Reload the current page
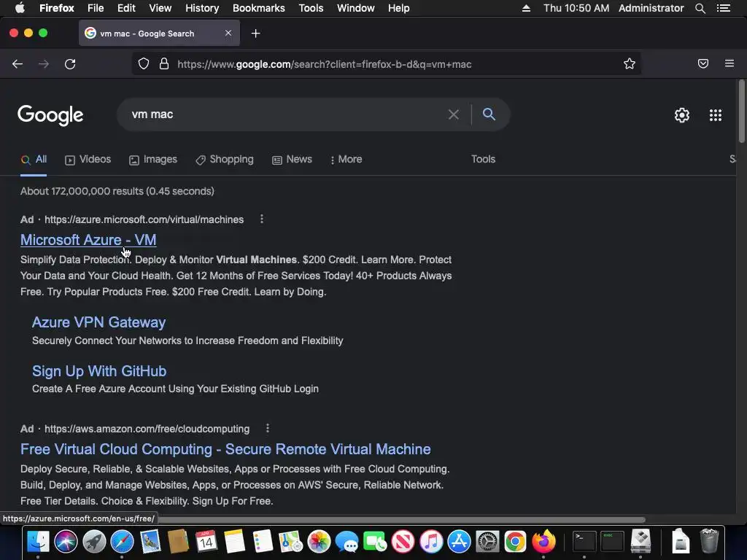The width and height of the screenshot is (747, 560). point(70,64)
